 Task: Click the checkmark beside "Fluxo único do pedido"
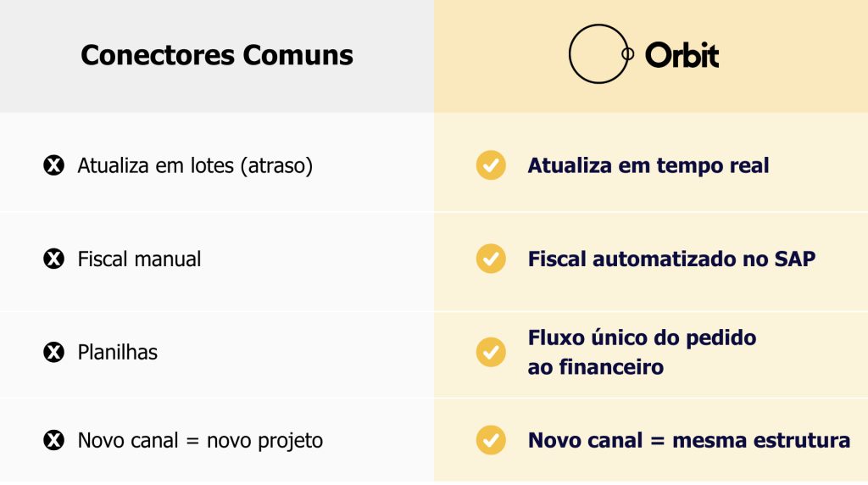click(491, 352)
